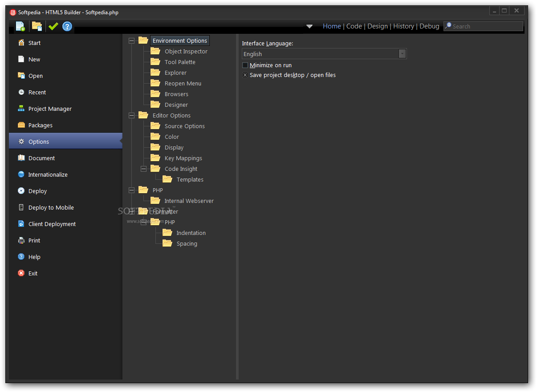Select the Spacing tree item
The height and width of the screenshot is (392, 537).
187,243
